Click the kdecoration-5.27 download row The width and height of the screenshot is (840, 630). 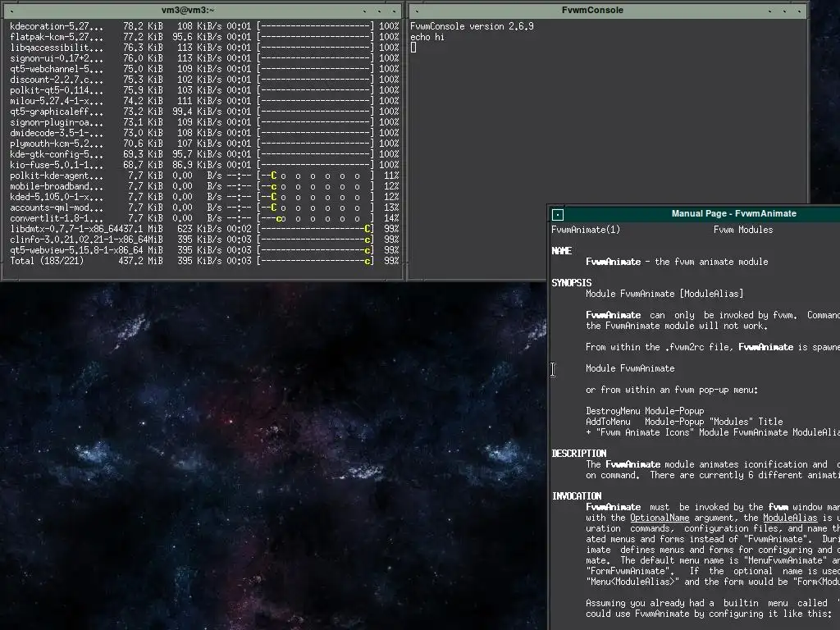[x=204, y=26]
